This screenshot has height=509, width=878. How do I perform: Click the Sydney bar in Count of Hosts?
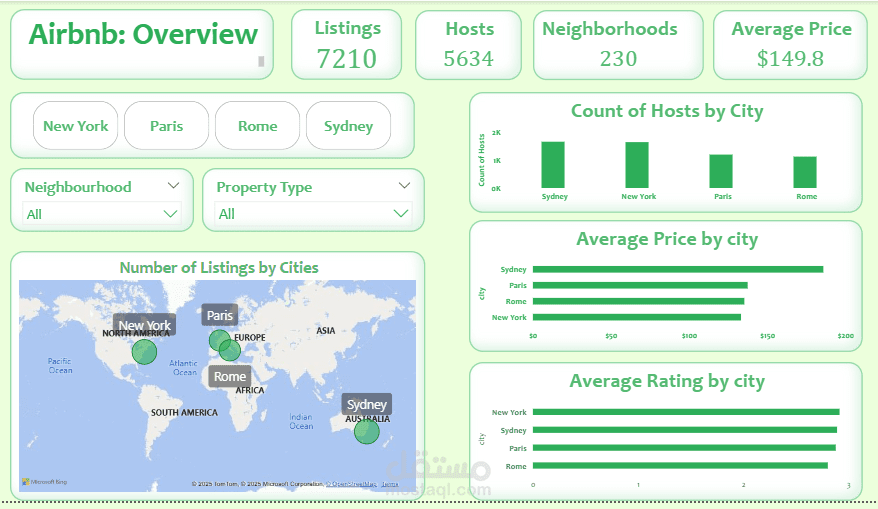pyautogui.click(x=553, y=165)
